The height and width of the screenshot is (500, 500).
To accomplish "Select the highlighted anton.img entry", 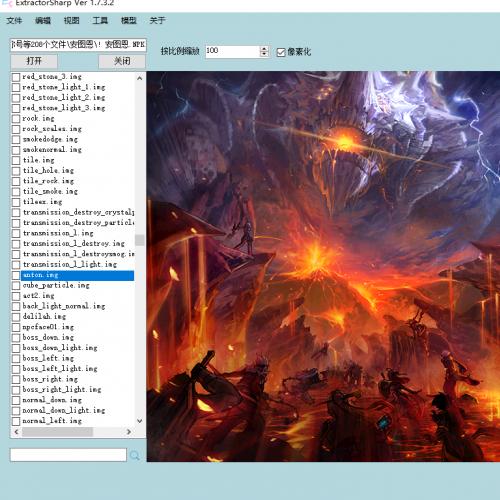I will [77, 275].
